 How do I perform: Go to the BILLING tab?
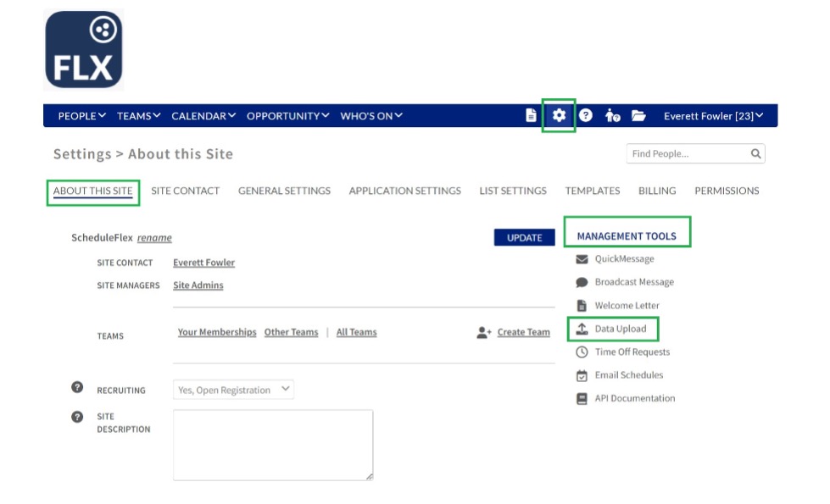click(x=657, y=191)
